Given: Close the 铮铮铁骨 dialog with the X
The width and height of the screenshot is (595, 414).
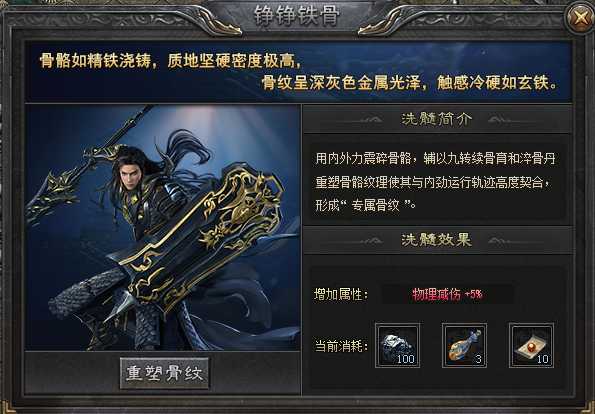Looking at the screenshot, I should coord(579,18).
